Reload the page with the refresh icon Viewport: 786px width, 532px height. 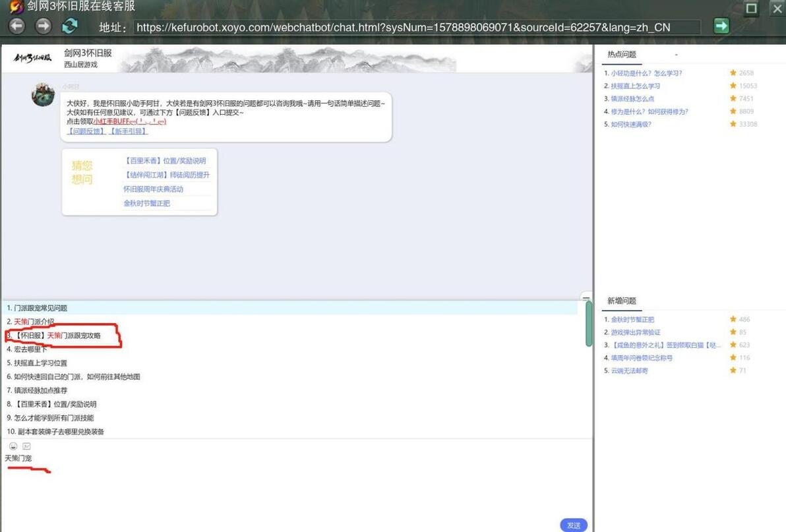click(70, 26)
